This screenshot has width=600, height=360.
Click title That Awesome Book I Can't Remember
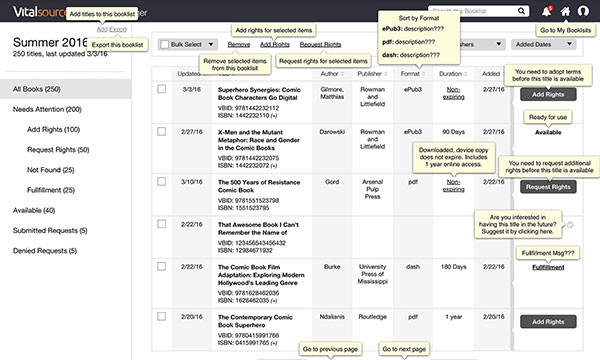click(x=258, y=229)
